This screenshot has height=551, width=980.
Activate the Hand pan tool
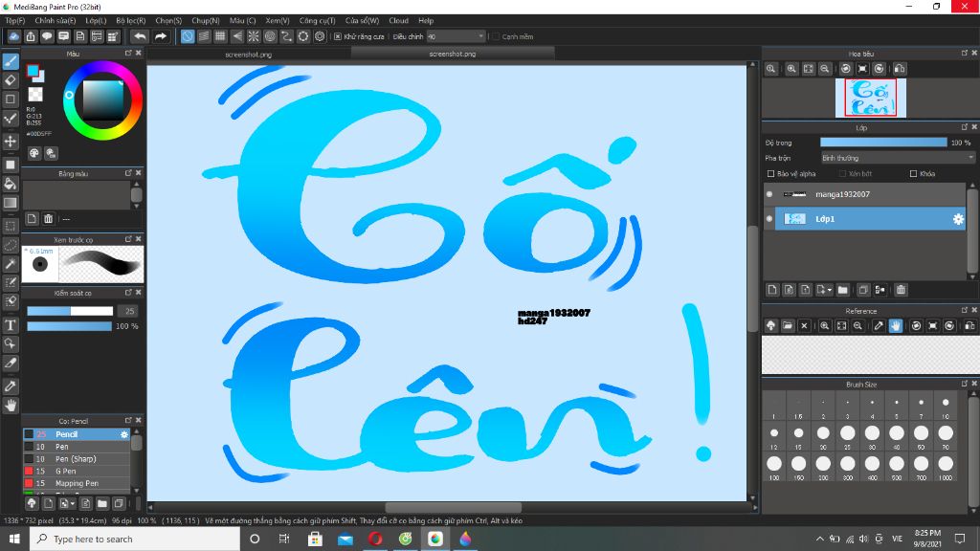[10, 406]
